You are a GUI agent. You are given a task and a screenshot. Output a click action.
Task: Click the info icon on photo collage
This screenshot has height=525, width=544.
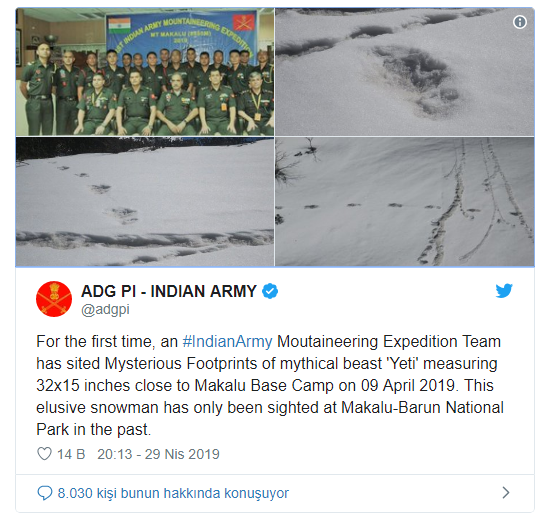pyautogui.click(x=519, y=22)
